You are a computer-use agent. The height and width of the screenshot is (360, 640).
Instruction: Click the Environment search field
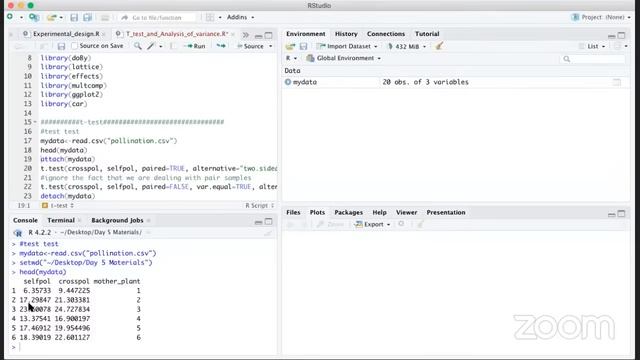[593, 59]
